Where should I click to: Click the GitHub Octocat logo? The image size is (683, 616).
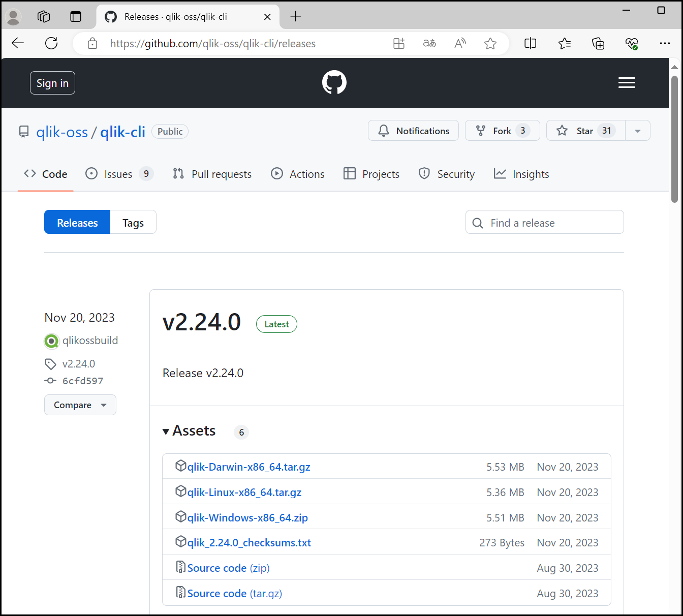(x=334, y=82)
